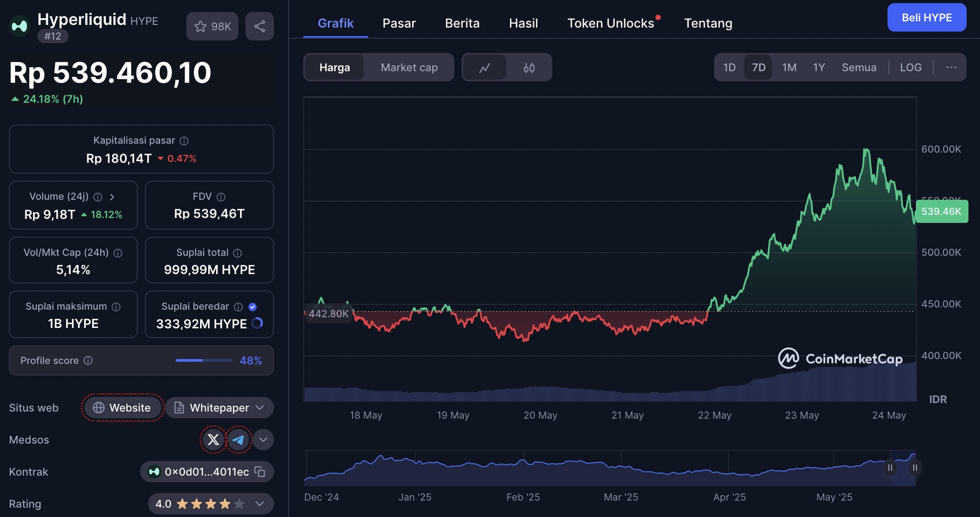Open Suplai beredar info icon
The width and height of the screenshot is (980, 517).
[238, 307]
